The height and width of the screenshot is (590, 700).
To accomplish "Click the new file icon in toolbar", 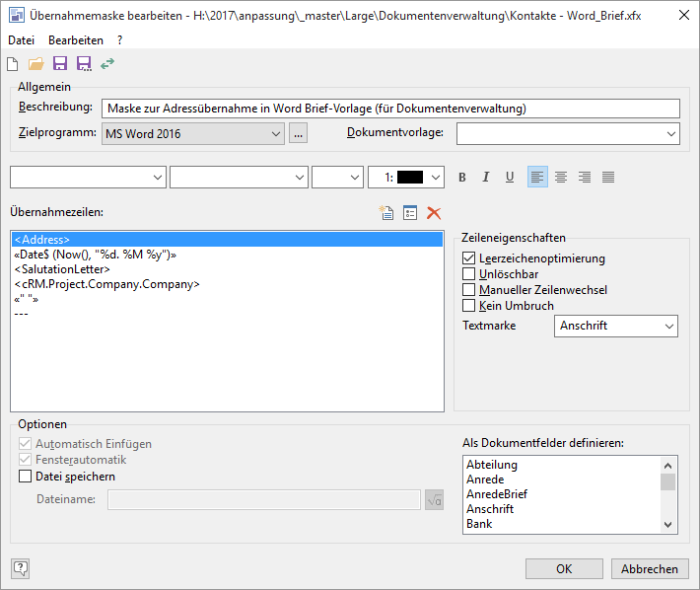I will pos(14,64).
